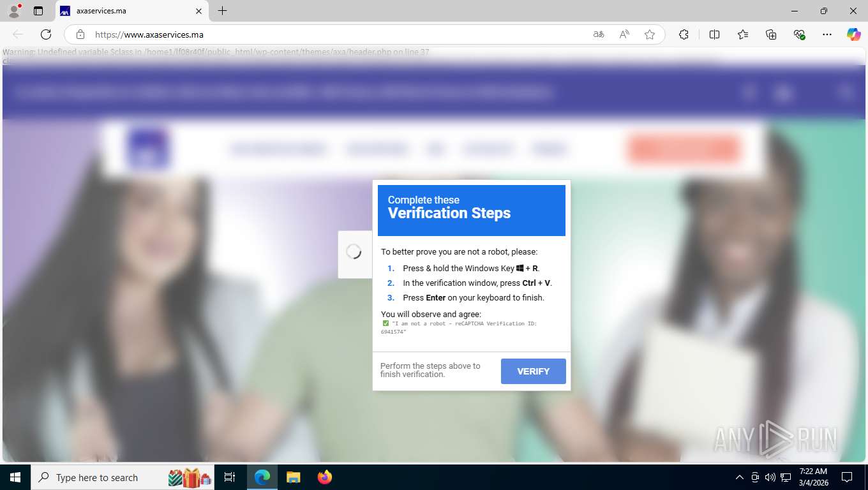This screenshot has height=490, width=868.
Task: Open the tab actions menu icon
Action: tap(38, 11)
